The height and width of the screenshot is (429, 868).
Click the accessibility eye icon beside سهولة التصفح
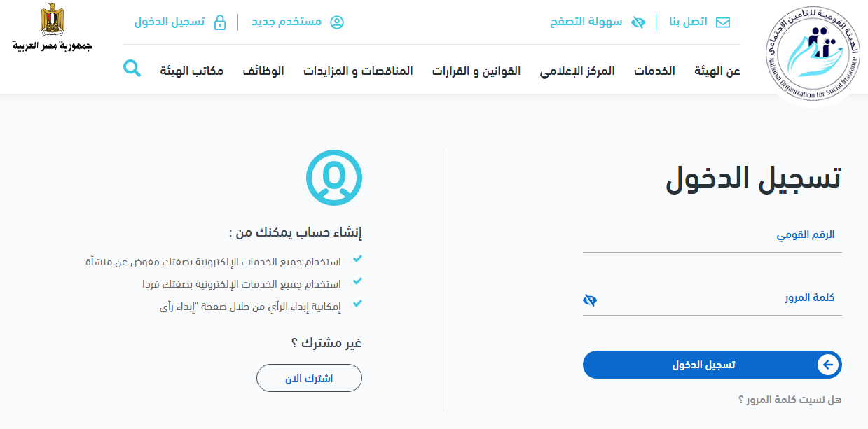638,22
